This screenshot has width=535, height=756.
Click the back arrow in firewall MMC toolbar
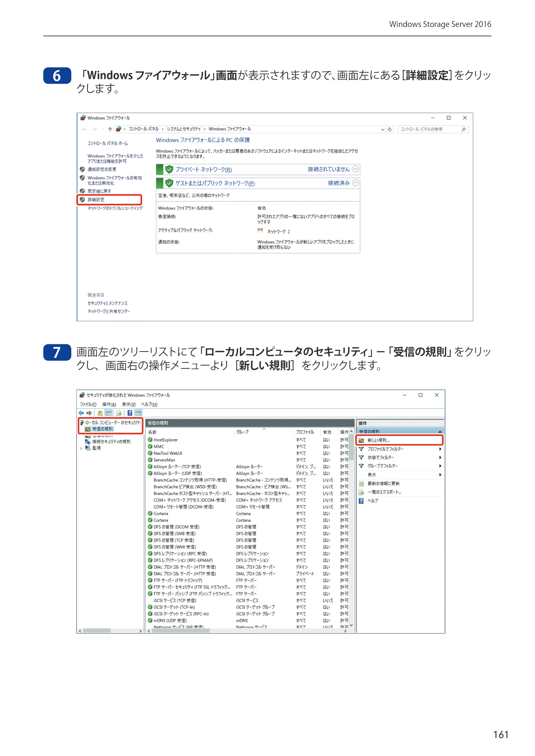click(x=81, y=413)
